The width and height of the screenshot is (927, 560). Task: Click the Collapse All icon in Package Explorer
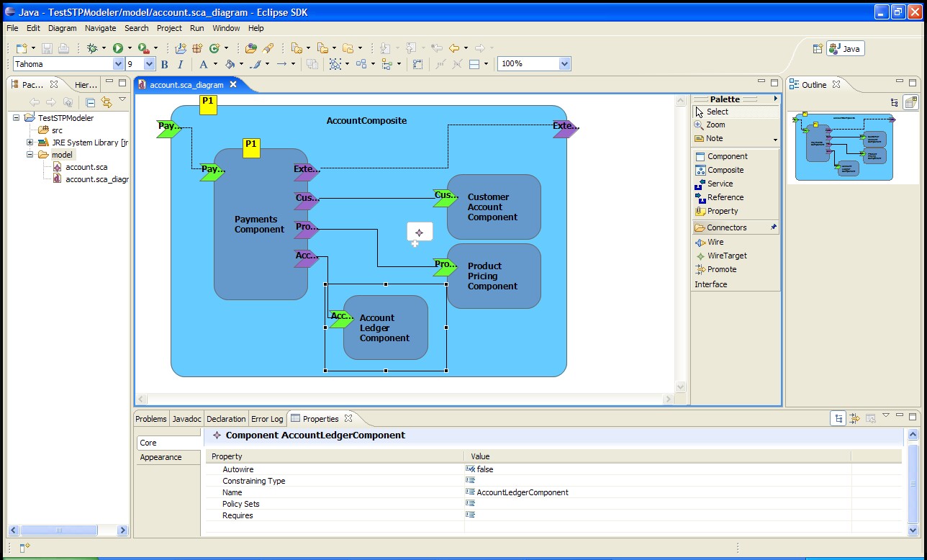click(90, 102)
